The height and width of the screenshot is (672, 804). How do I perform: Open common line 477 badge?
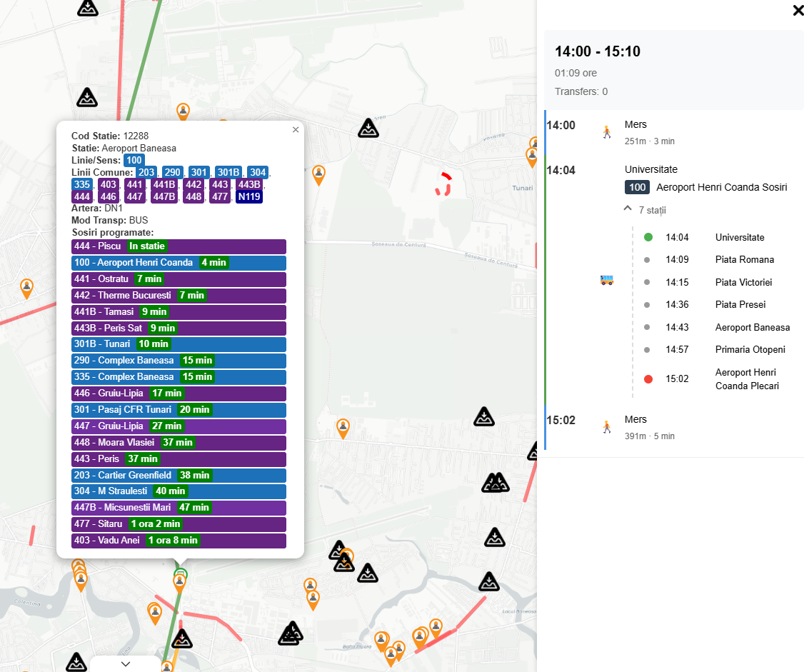[220, 197]
